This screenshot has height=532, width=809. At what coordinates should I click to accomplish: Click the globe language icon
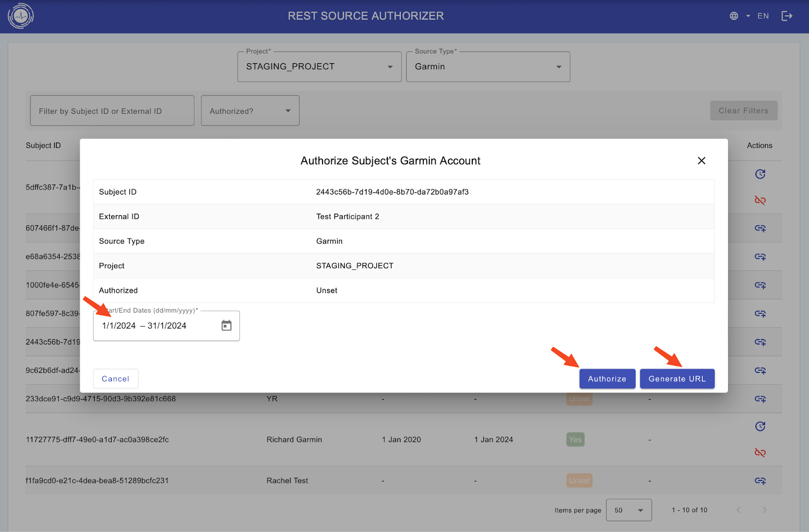coord(734,16)
